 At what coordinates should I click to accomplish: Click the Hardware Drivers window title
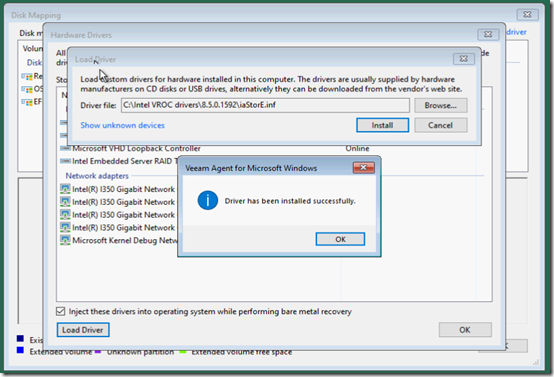(81, 35)
